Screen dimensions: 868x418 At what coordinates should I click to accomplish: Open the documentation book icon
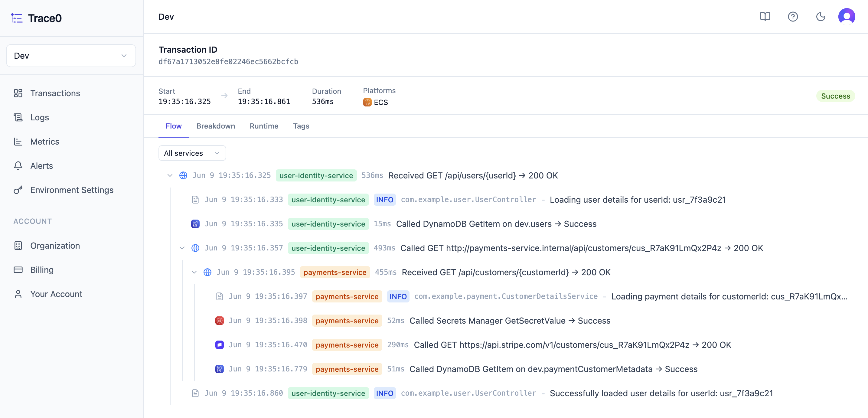click(x=765, y=17)
